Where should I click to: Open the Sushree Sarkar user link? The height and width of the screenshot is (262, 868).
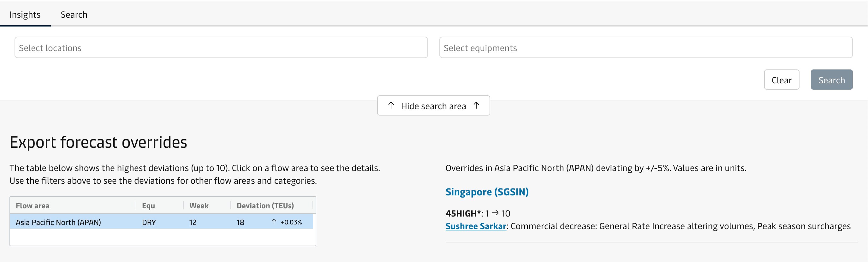pyautogui.click(x=476, y=226)
